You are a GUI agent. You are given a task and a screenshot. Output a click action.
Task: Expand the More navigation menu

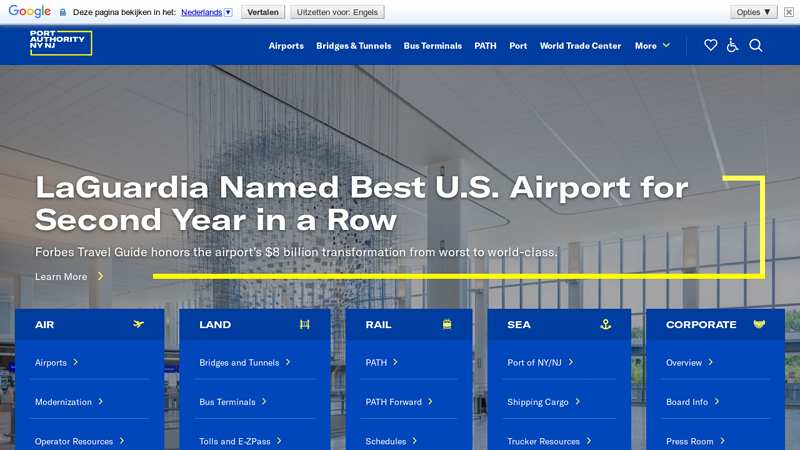652,46
